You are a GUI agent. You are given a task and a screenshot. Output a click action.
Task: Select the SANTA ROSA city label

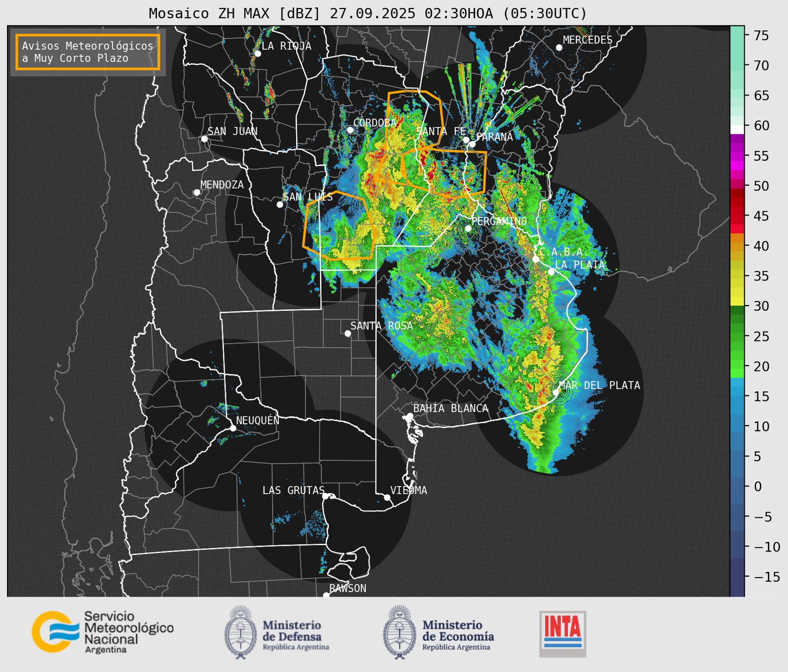tap(382, 326)
